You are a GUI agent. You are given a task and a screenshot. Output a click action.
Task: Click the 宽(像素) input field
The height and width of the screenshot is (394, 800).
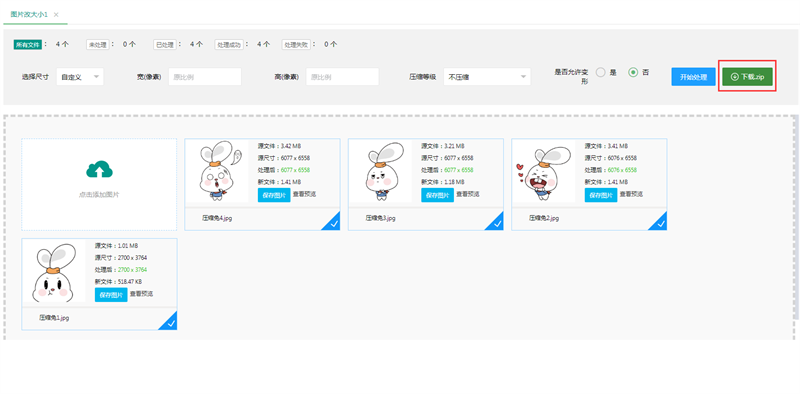(x=205, y=77)
